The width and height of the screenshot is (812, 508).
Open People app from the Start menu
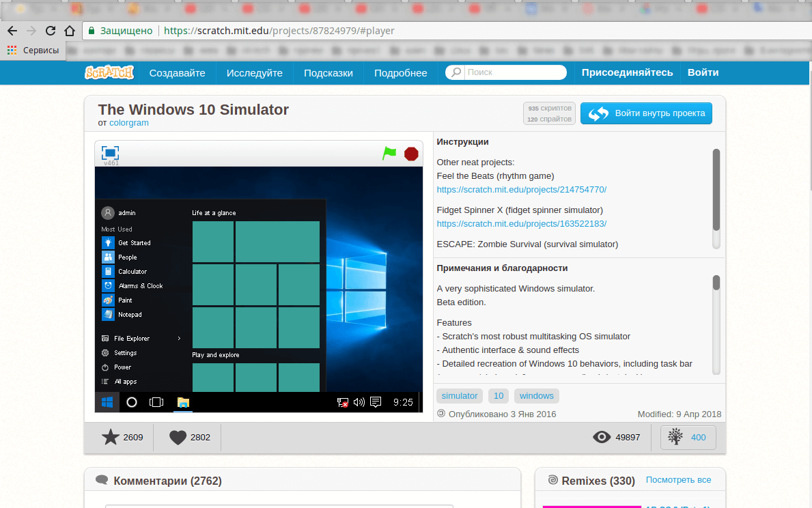(x=120, y=257)
